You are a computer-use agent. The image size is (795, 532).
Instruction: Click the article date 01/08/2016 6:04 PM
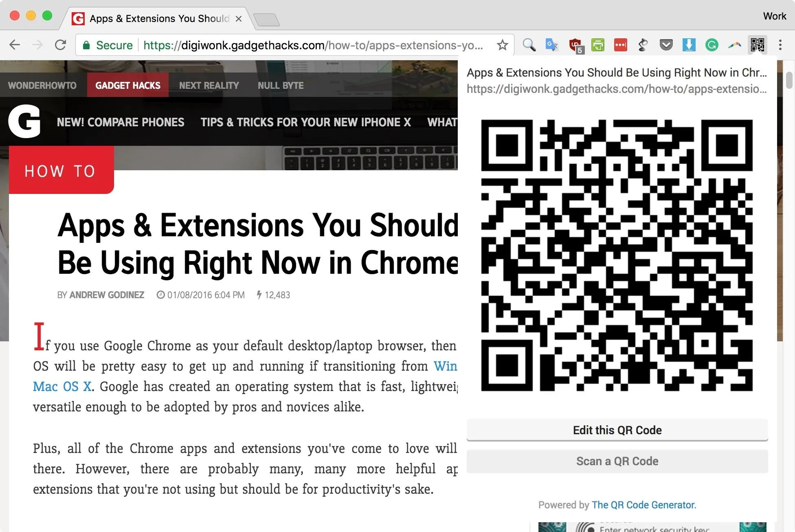[x=206, y=295]
